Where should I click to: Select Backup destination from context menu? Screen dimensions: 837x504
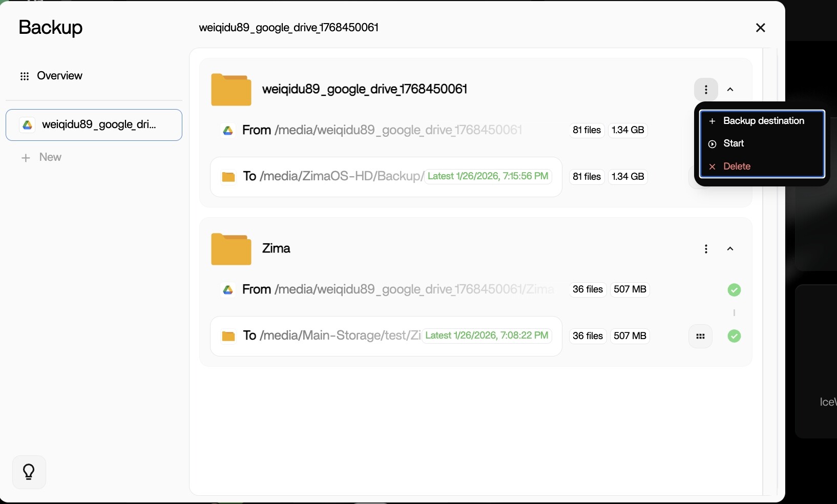tap(763, 121)
